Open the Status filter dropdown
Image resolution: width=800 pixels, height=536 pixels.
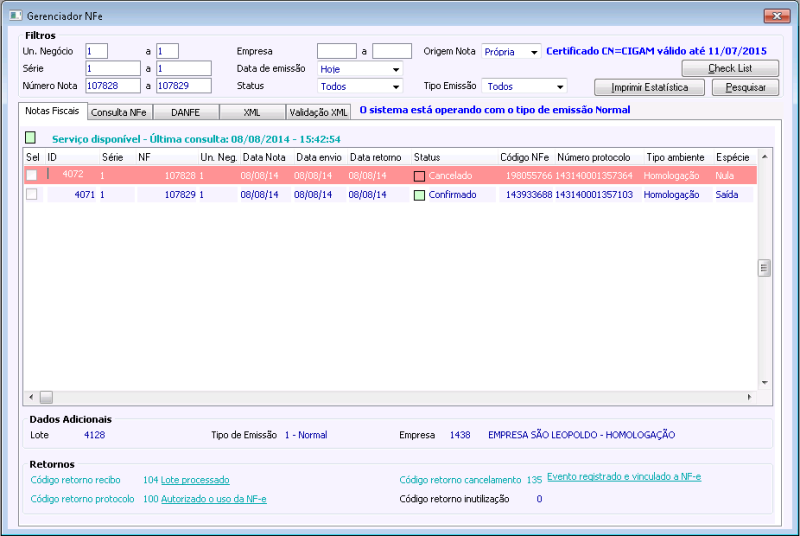[395, 87]
